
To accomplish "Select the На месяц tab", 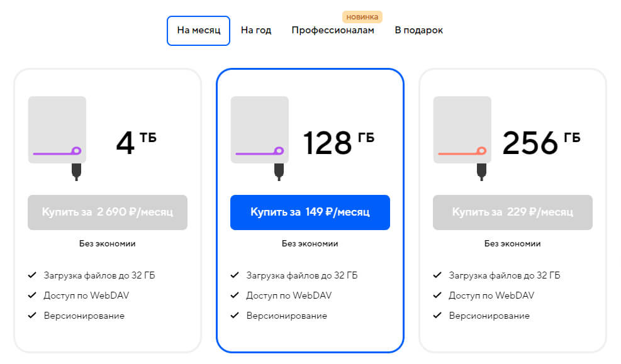I will point(198,30).
